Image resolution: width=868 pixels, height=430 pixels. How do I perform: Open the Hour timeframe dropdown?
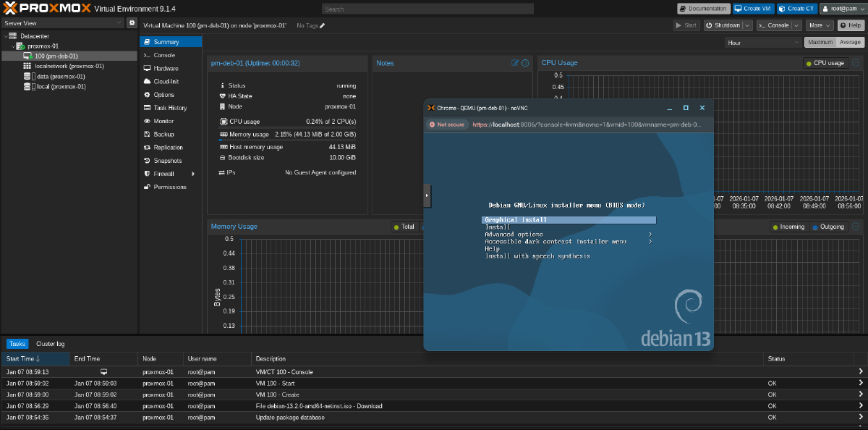tap(762, 43)
